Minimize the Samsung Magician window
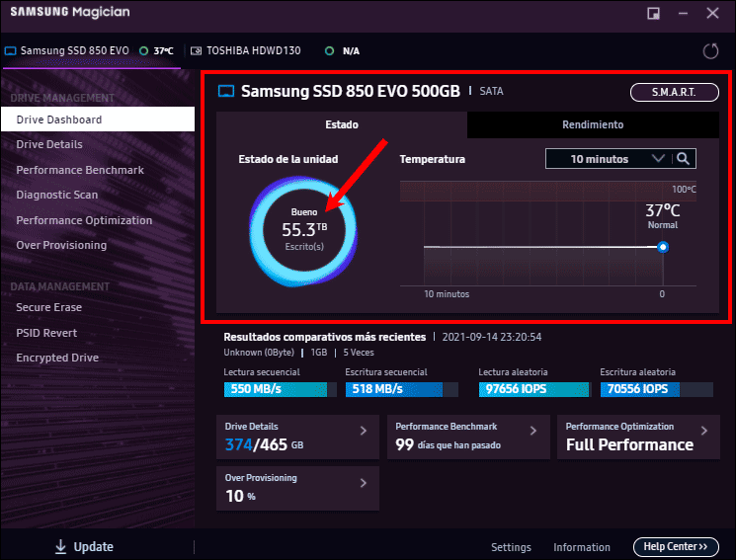 pos(683,14)
